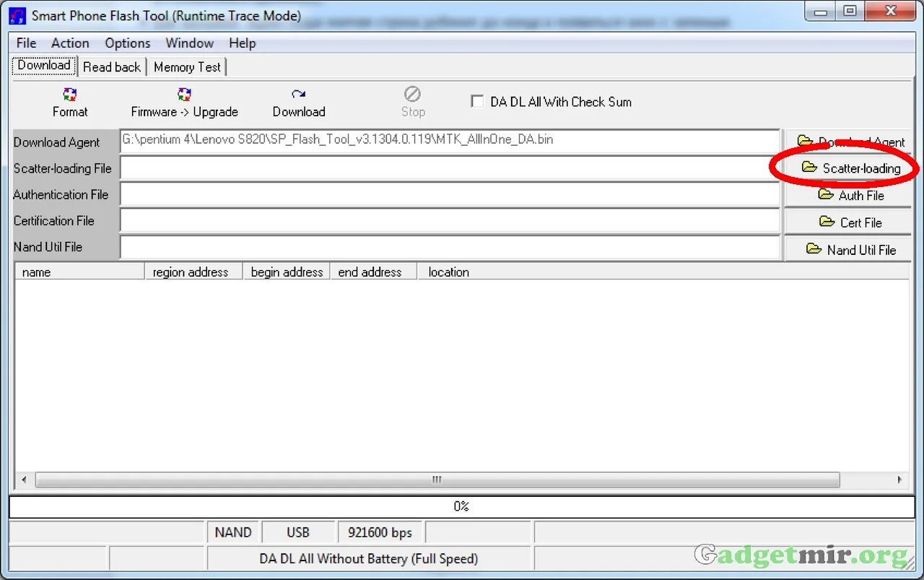924x580 pixels.
Task: Click DA DL All Without Battery status
Action: [x=369, y=558]
